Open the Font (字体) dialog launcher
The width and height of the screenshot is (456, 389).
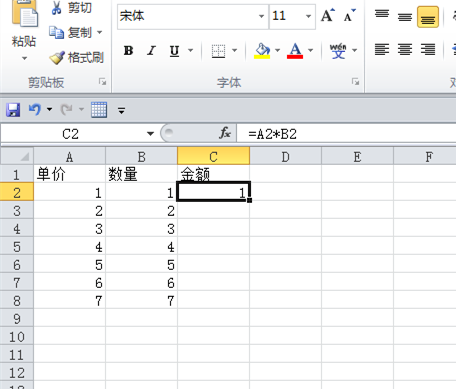pos(355,82)
